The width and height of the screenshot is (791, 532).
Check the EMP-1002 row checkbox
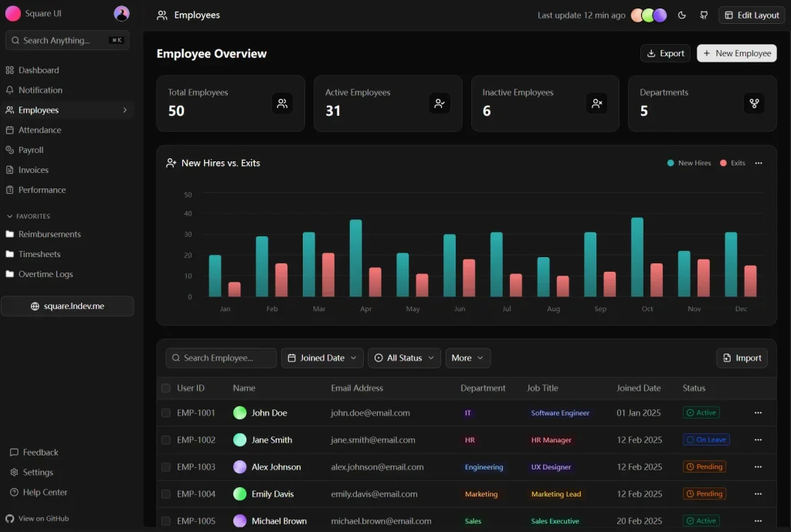click(166, 440)
